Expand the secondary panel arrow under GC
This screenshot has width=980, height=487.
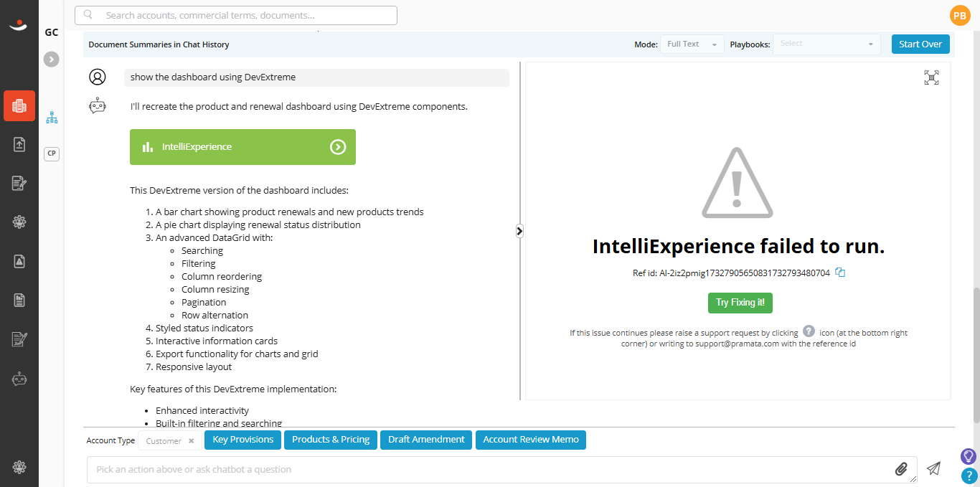coord(51,60)
